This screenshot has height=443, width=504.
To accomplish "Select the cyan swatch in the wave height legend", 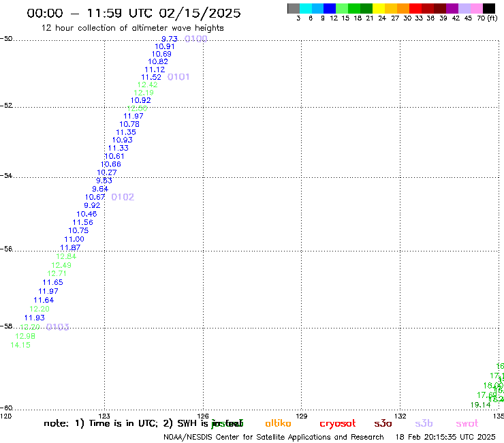I will point(306,8).
